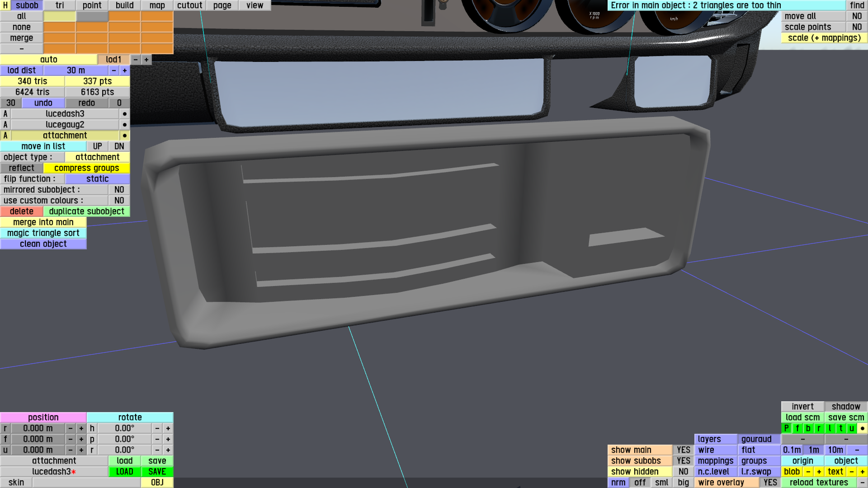Select the yellow colour group swatch
The width and height of the screenshot is (868, 488).
60,16
